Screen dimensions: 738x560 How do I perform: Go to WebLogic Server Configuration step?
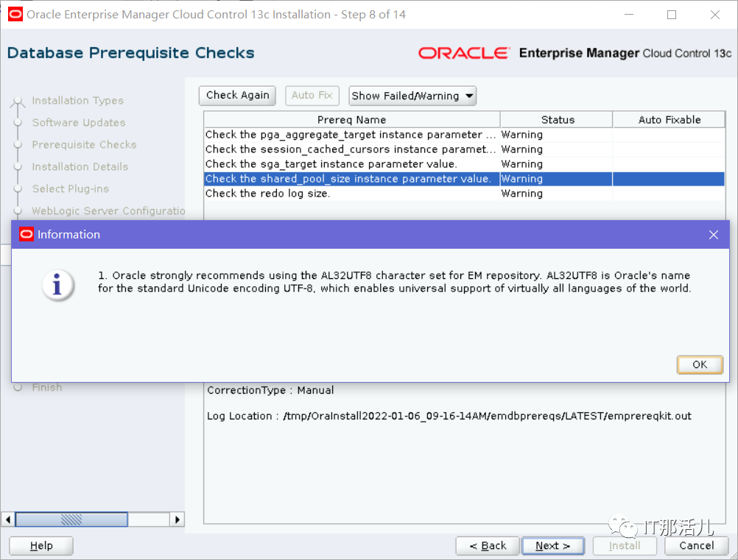point(108,211)
